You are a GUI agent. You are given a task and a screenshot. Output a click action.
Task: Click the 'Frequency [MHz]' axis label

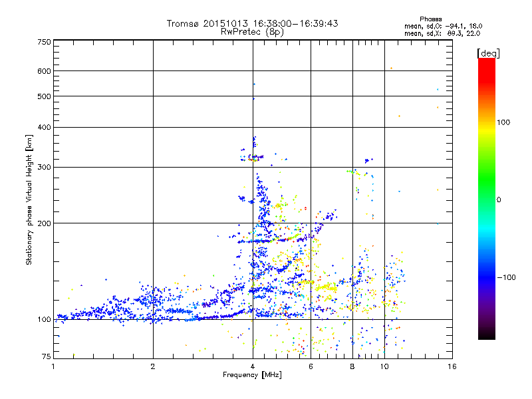(252, 375)
